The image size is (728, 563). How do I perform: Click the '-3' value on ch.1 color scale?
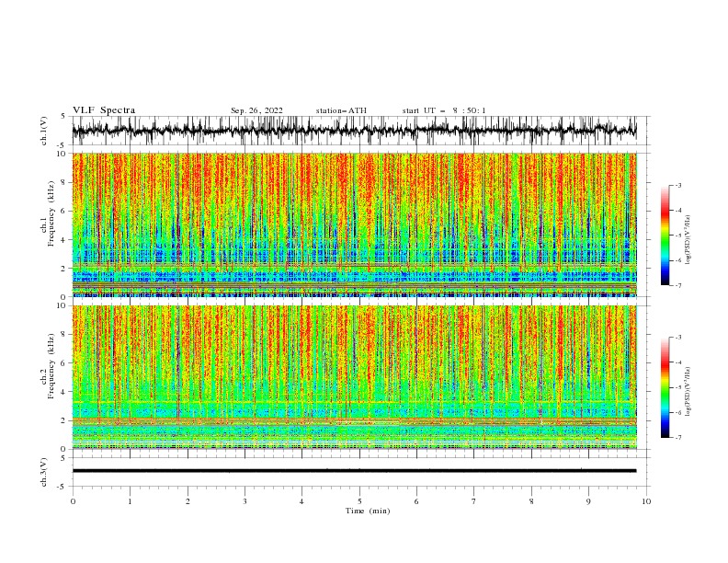click(x=677, y=185)
